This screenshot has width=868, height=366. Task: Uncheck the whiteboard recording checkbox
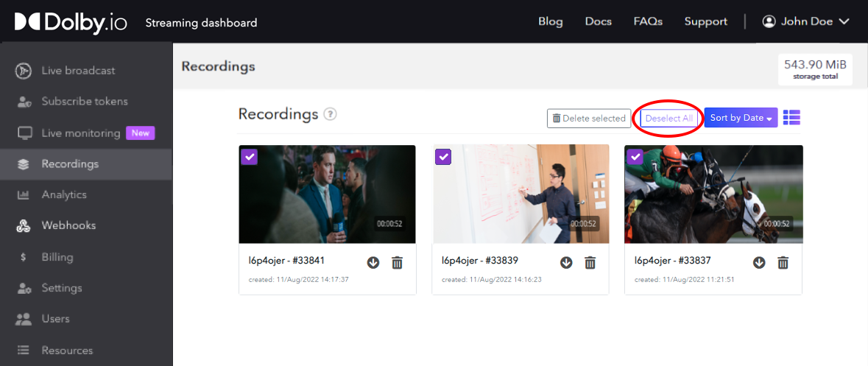tap(443, 156)
